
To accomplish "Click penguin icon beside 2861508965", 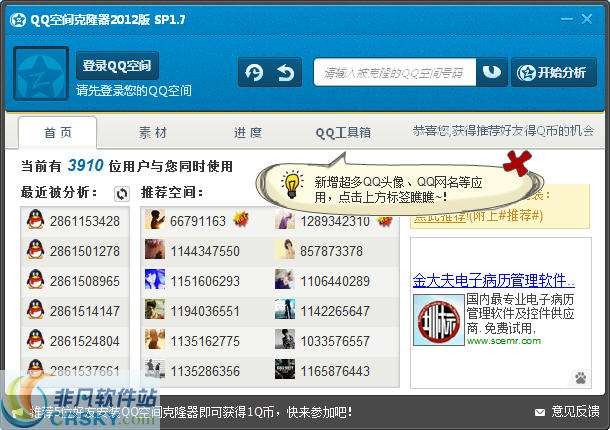I will click(x=35, y=279).
